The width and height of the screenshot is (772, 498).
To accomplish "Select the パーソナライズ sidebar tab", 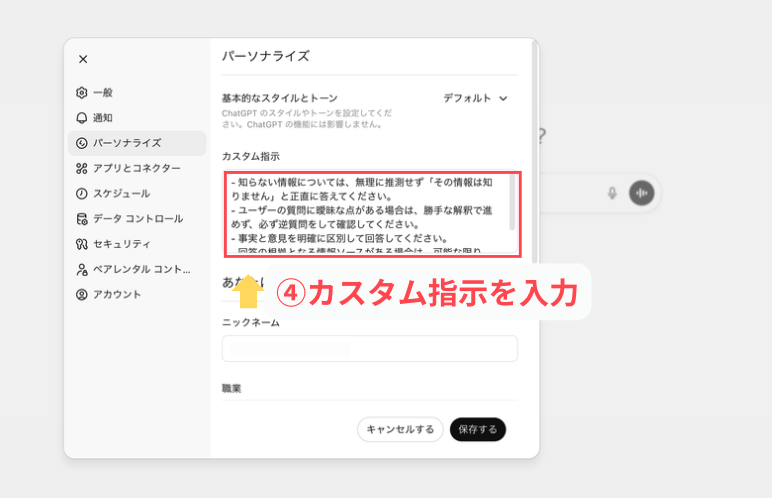I will click(136, 143).
